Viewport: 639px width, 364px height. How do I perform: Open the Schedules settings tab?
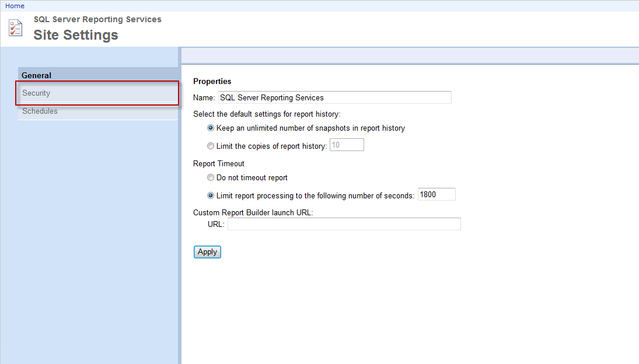coord(98,111)
